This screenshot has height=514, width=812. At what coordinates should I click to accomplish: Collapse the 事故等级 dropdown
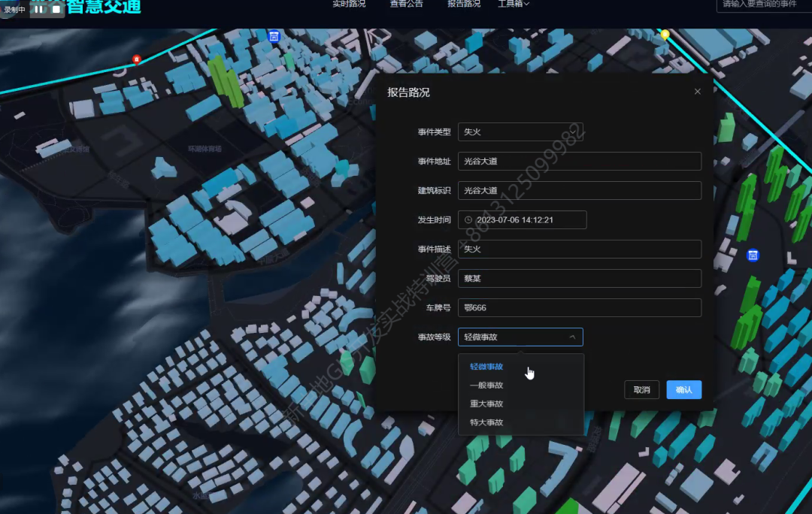[x=520, y=337]
